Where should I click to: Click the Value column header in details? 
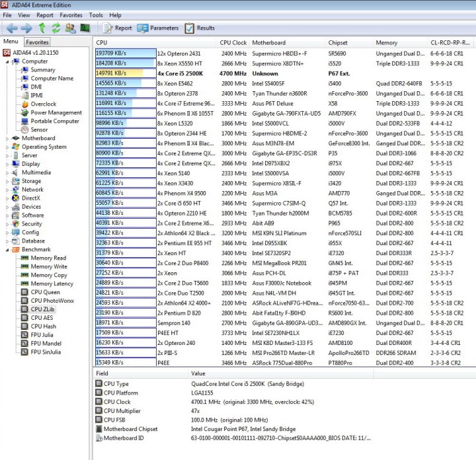(281, 373)
